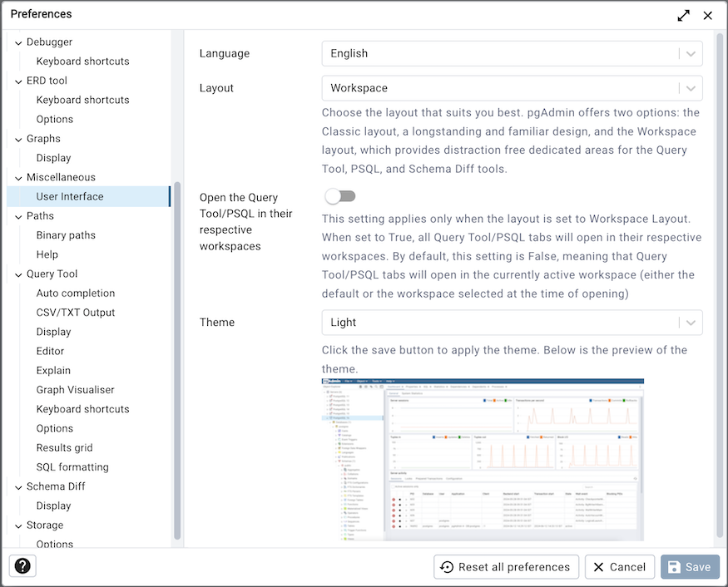Go to Results grid settings

coord(64,448)
